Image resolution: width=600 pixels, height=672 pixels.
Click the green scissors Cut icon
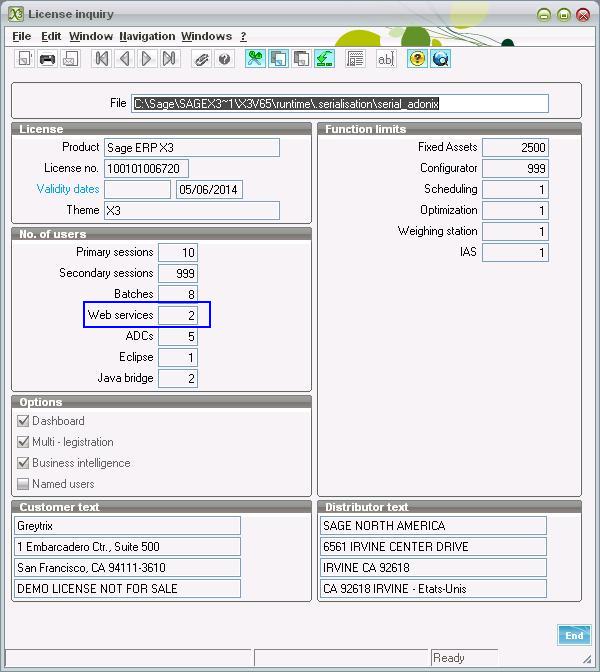[x=255, y=59]
